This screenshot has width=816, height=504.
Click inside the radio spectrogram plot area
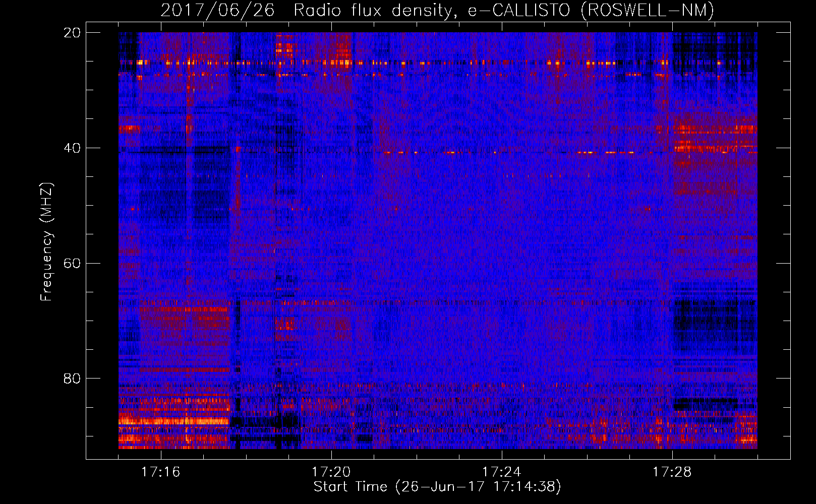tap(438, 240)
